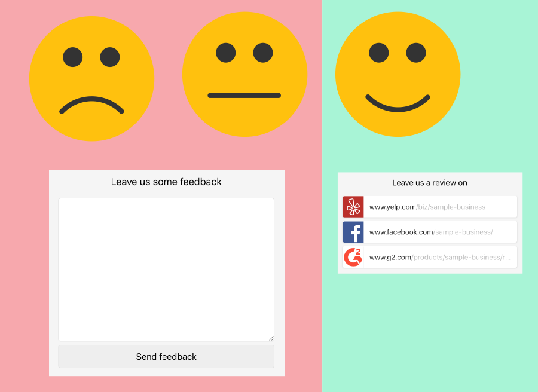Click the red Yelp logo

[353, 207]
